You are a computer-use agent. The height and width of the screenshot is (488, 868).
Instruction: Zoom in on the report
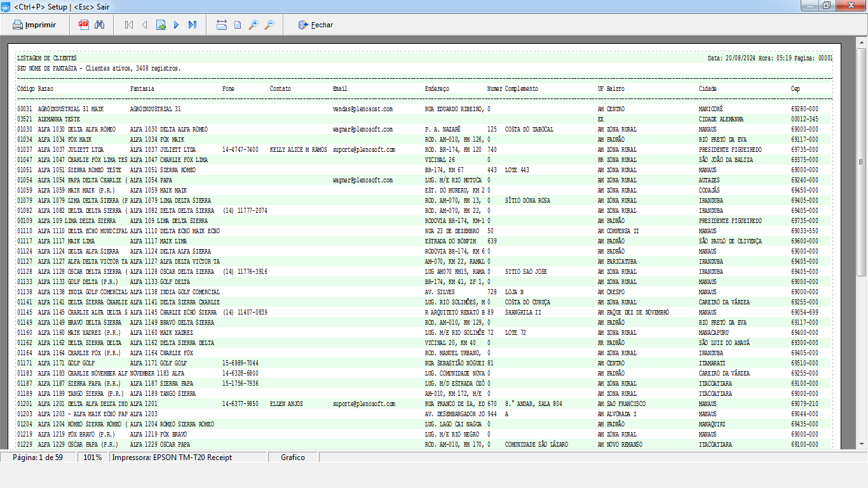pos(254,25)
